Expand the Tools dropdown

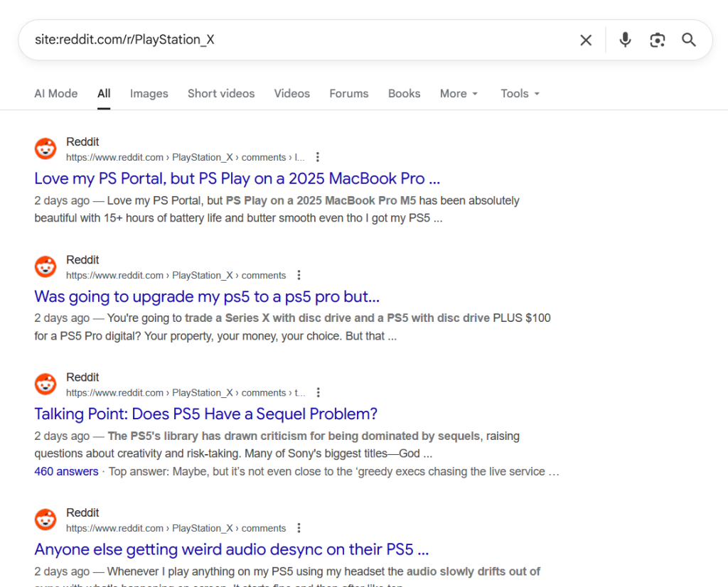[x=520, y=94]
